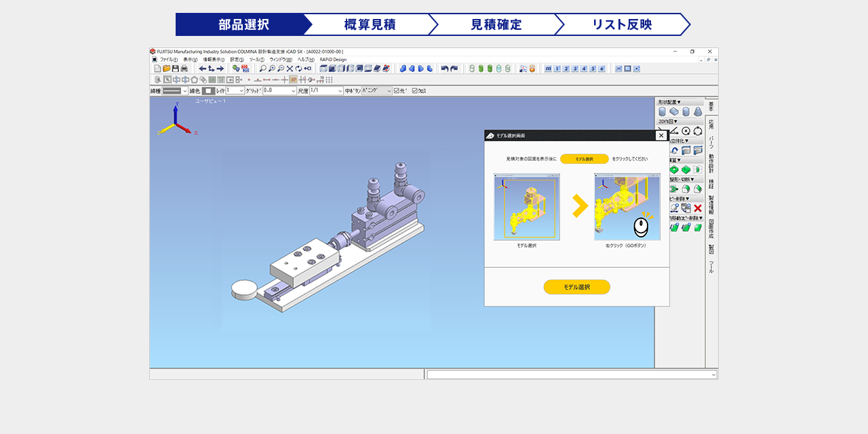The width and height of the screenshot is (868, 434).
Task: Collapse the 形状配置 section header
Action: tap(669, 102)
